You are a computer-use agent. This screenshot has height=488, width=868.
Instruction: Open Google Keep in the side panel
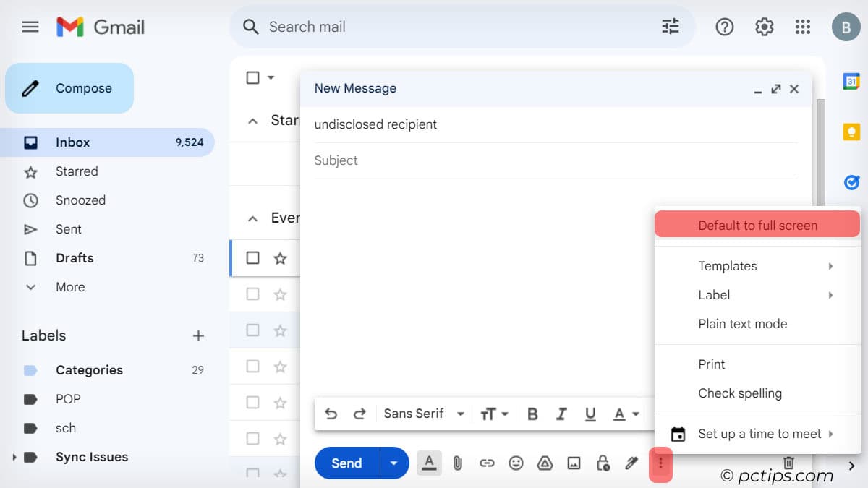point(851,132)
